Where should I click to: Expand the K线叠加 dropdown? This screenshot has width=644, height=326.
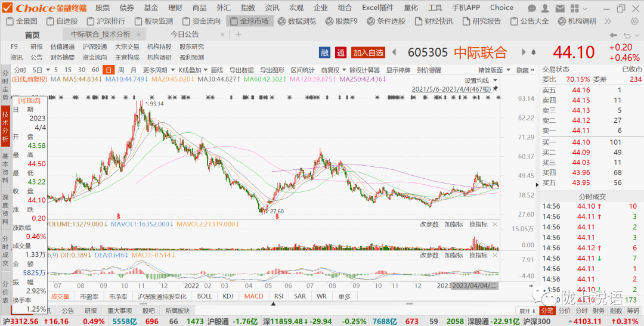pos(206,70)
